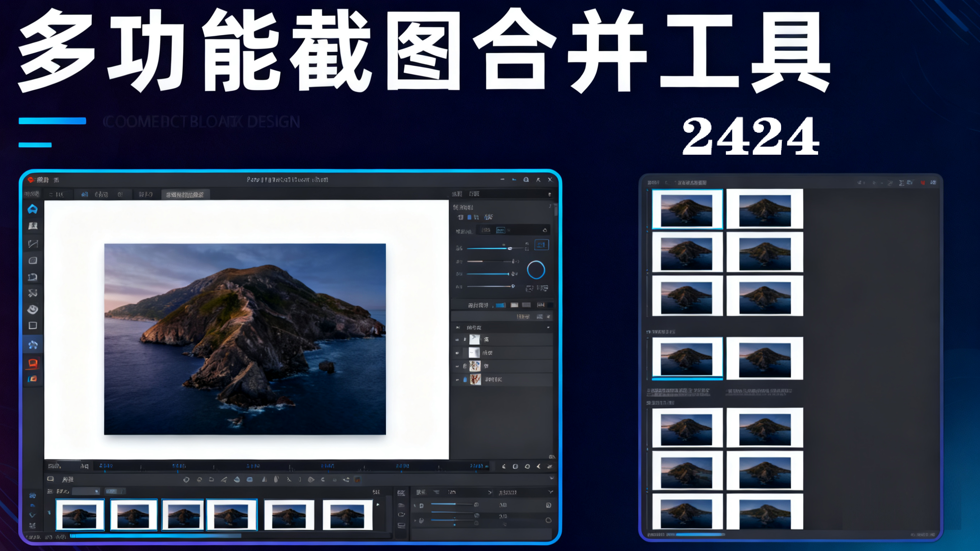Click the play triangle icon in bottom toolbar
The image size is (980, 551).
[311, 480]
